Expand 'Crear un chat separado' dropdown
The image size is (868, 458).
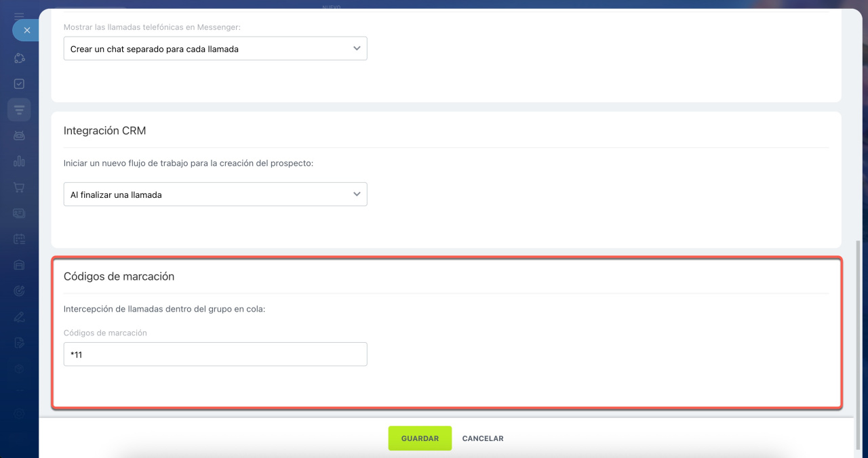click(215, 49)
